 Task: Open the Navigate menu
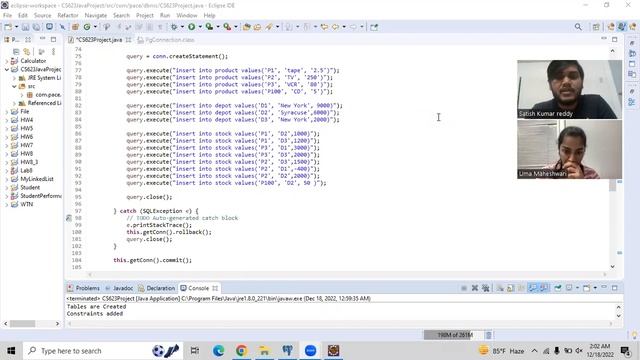[96, 16]
